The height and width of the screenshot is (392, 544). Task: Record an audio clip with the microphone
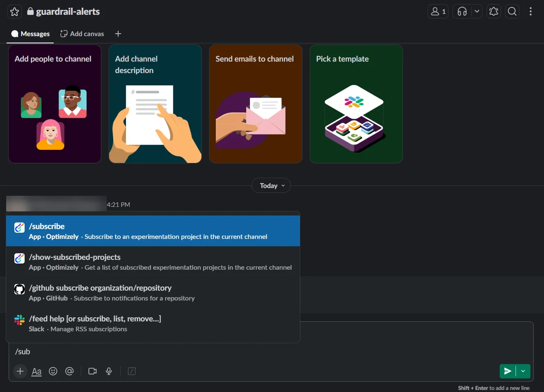click(x=109, y=371)
